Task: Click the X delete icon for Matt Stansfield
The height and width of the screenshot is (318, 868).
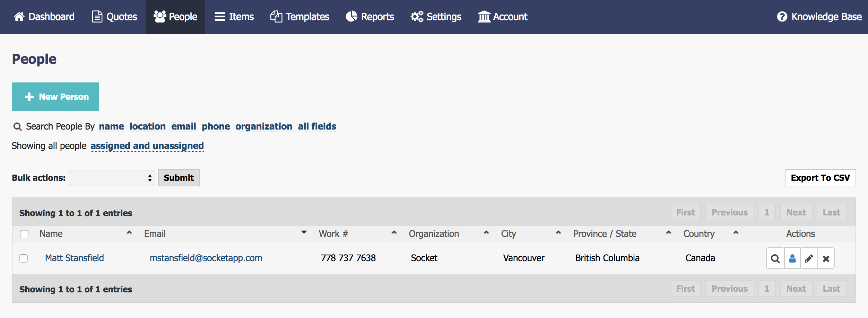Action: (x=826, y=258)
